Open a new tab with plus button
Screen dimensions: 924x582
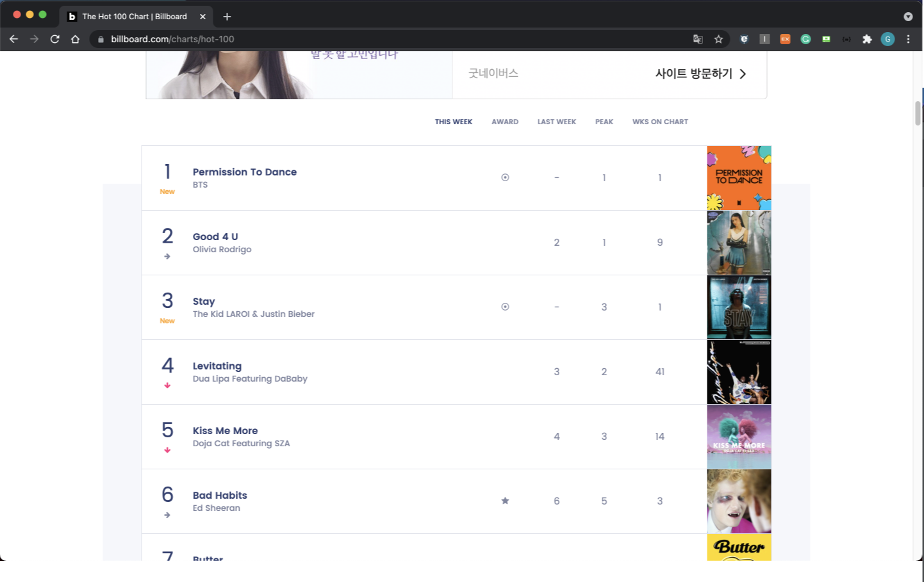click(x=227, y=17)
